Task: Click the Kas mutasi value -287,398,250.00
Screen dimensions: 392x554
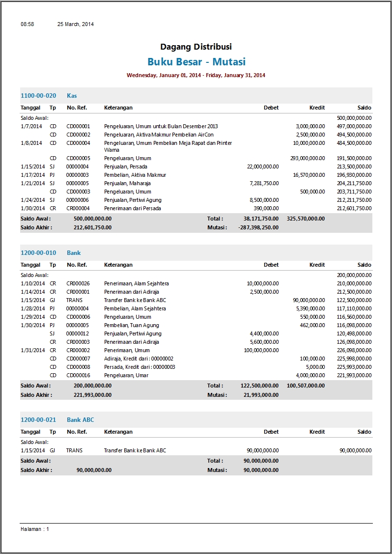Action: point(258,227)
